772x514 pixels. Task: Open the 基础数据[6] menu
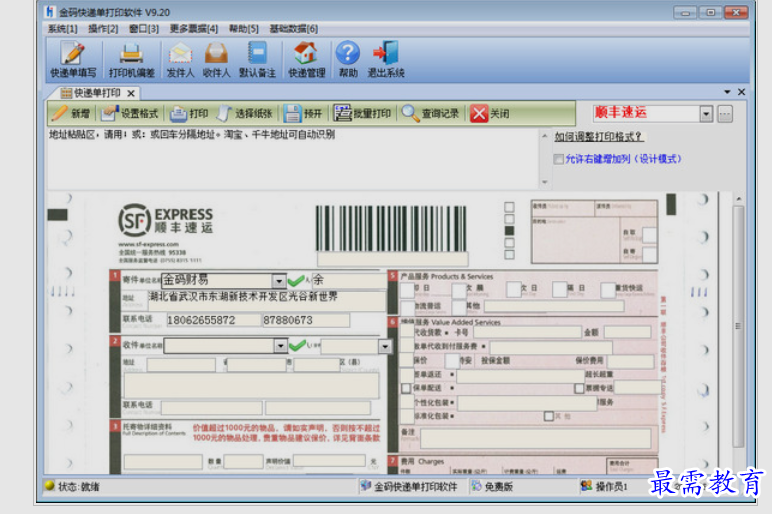click(x=294, y=29)
